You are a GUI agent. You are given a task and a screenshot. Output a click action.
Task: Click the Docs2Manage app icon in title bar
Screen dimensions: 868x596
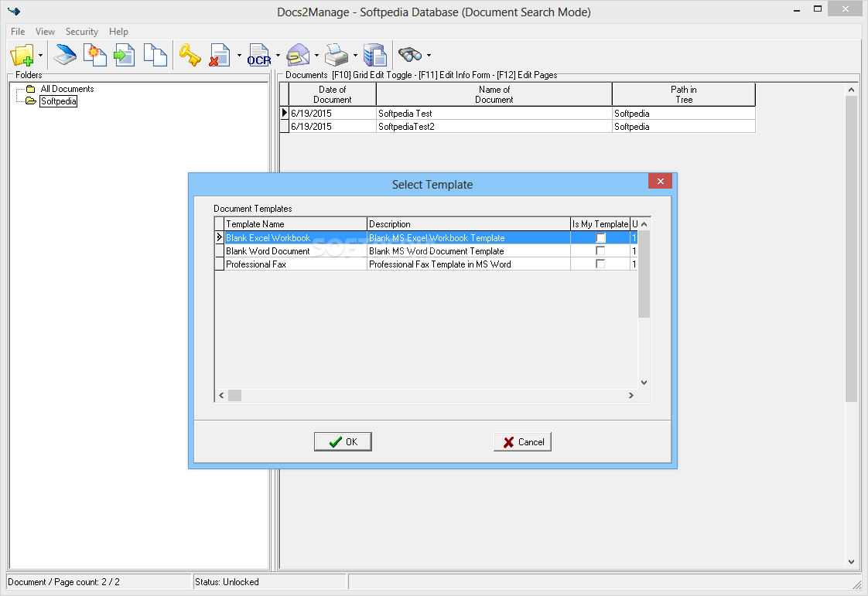pyautogui.click(x=14, y=11)
